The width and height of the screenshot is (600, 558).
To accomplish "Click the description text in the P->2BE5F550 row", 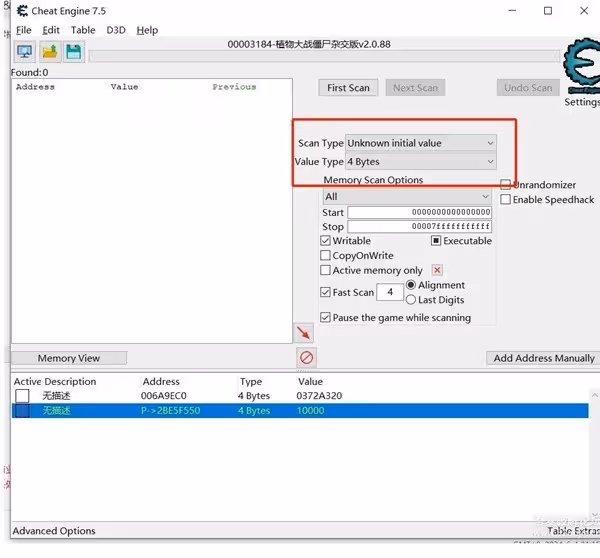I will [x=56, y=411].
